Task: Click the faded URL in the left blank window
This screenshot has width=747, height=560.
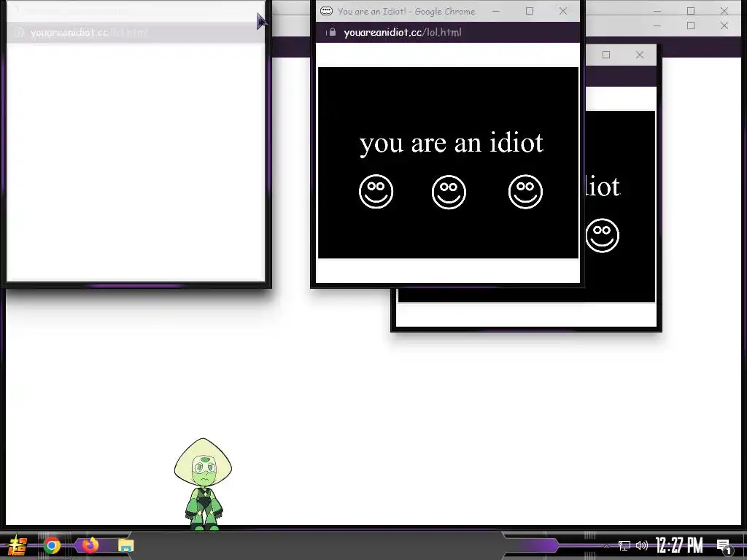Action: tap(89, 32)
